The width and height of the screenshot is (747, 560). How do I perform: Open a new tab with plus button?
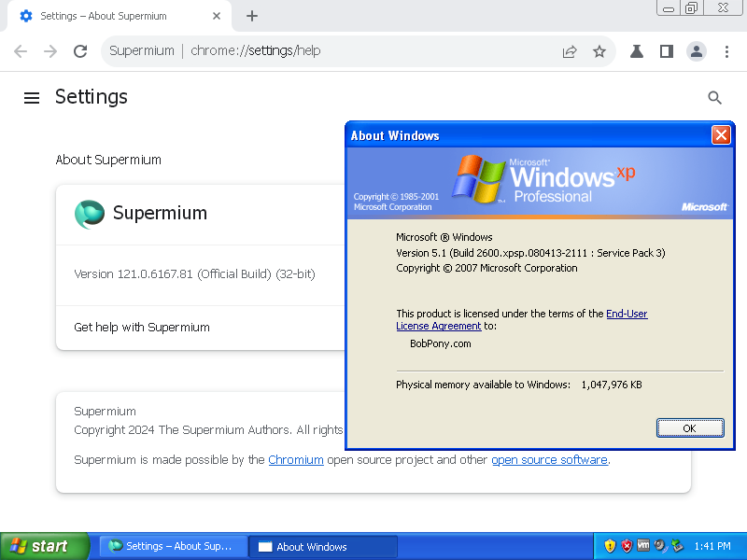click(x=252, y=16)
